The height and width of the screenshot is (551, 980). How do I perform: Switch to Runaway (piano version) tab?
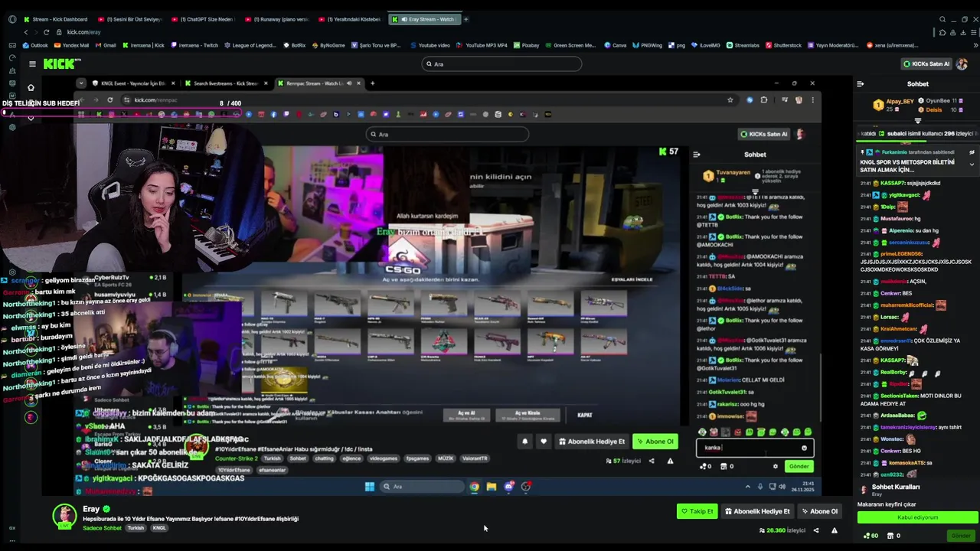coord(278,19)
